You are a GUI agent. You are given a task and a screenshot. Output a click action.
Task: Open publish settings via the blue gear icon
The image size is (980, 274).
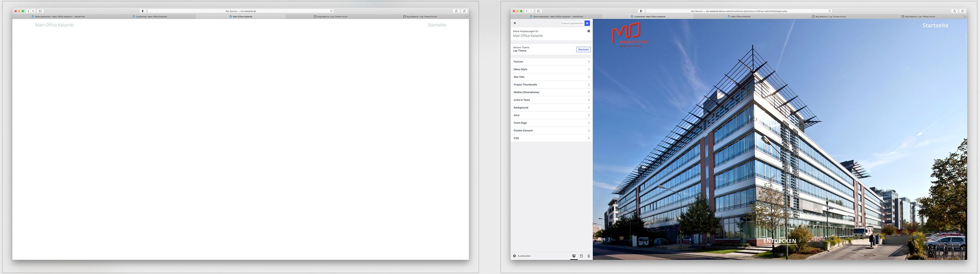pyautogui.click(x=587, y=23)
